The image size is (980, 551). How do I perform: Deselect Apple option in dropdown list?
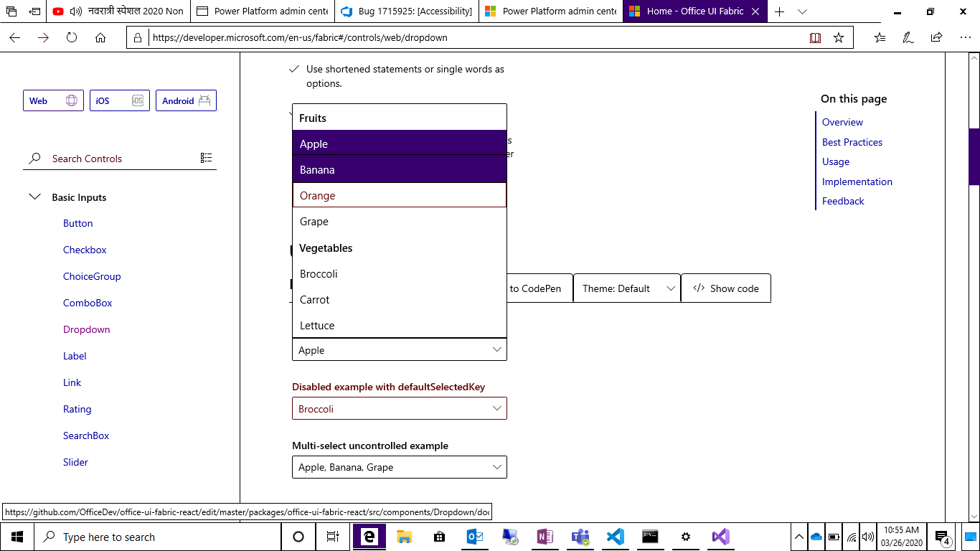400,143
